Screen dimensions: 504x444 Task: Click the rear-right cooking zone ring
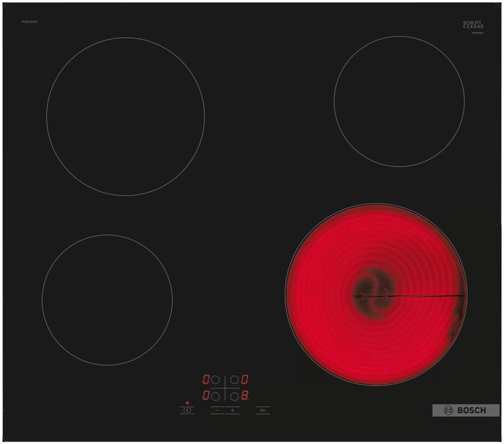click(399, 101)
